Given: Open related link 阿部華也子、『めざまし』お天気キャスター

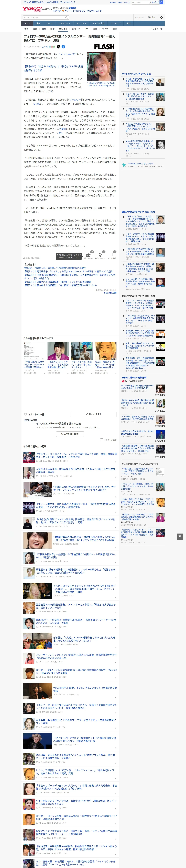Looking at the screenshot, I should [x=68, y=271].
